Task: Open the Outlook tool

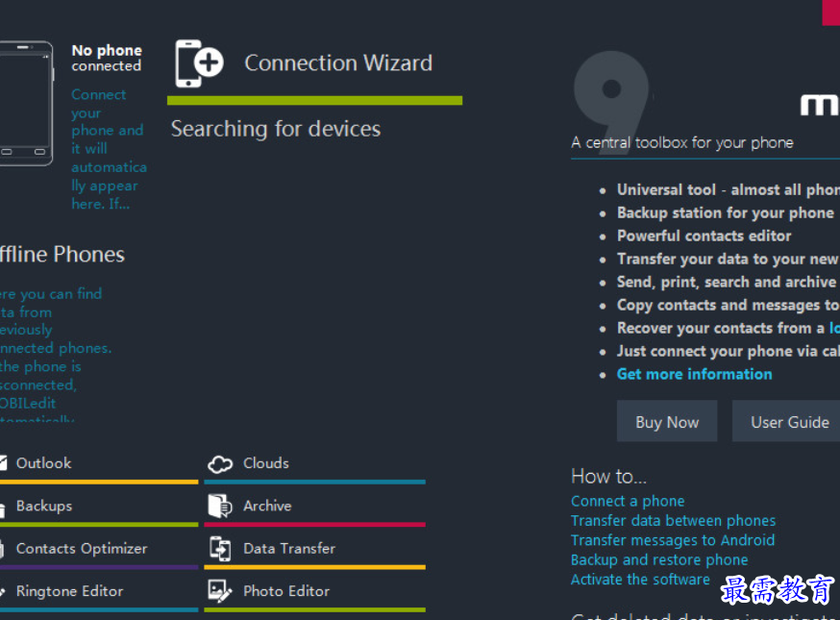Action: pos(43,463)
